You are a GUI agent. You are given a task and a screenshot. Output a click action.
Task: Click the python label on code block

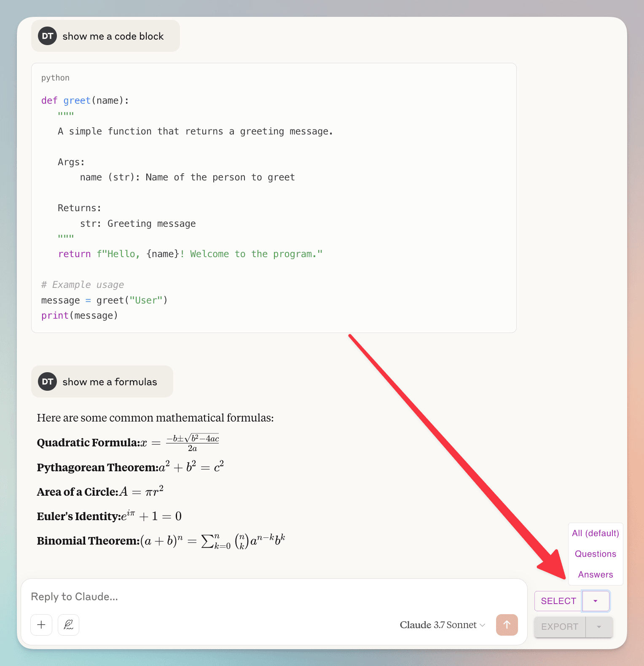55,78
